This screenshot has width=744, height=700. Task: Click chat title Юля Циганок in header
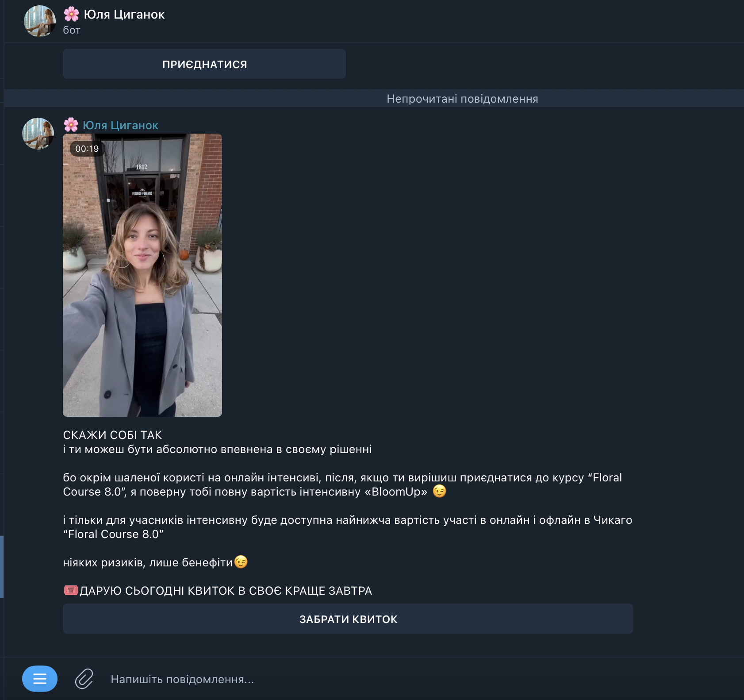coord(124,15)
